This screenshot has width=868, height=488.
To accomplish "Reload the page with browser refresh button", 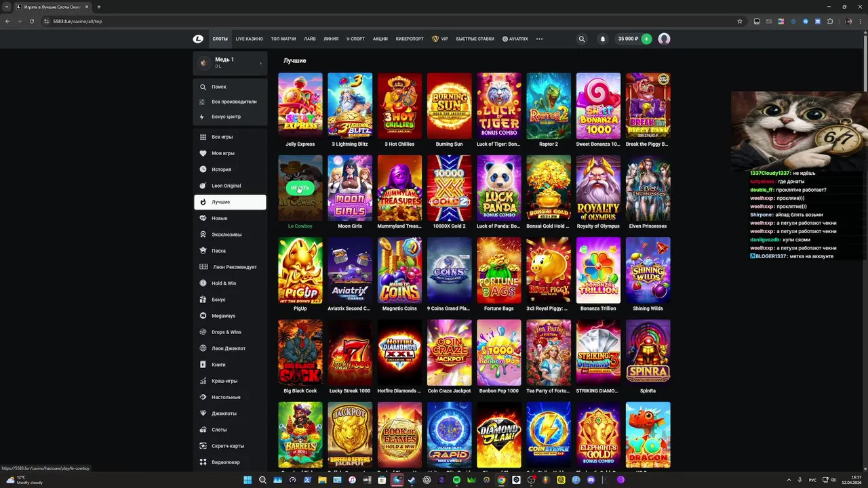I will 31,21.
